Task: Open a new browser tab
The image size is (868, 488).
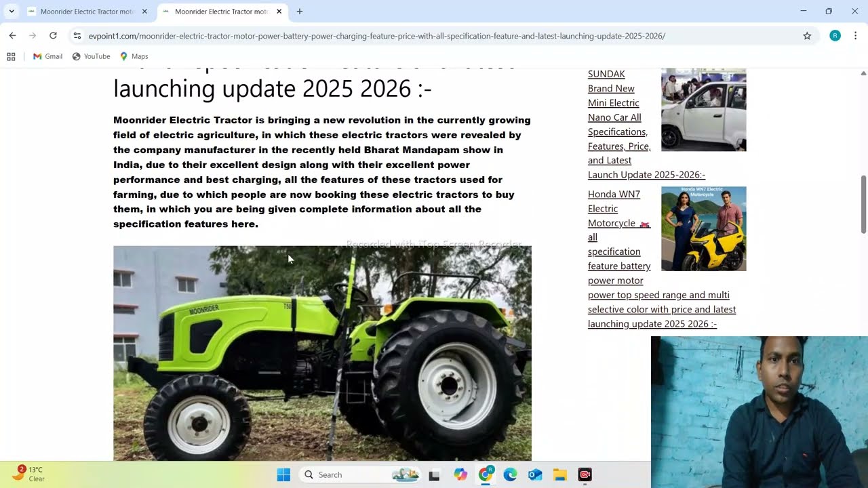Action: pos(300,12)
